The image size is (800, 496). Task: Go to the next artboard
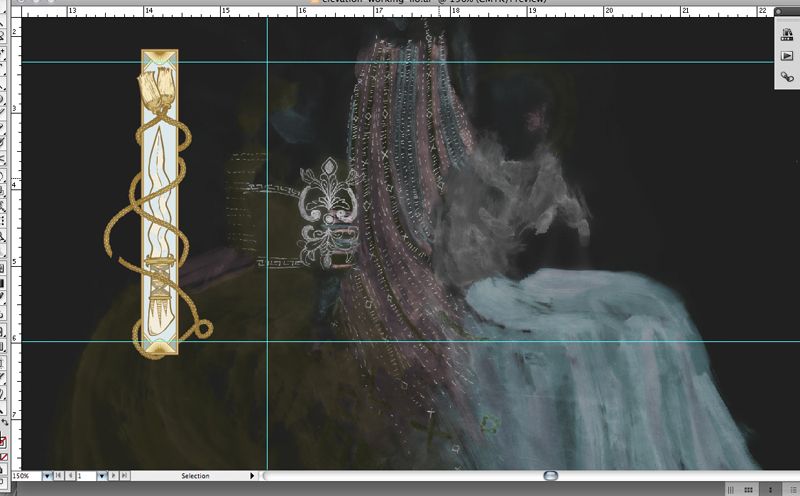(x=114, y=475)
